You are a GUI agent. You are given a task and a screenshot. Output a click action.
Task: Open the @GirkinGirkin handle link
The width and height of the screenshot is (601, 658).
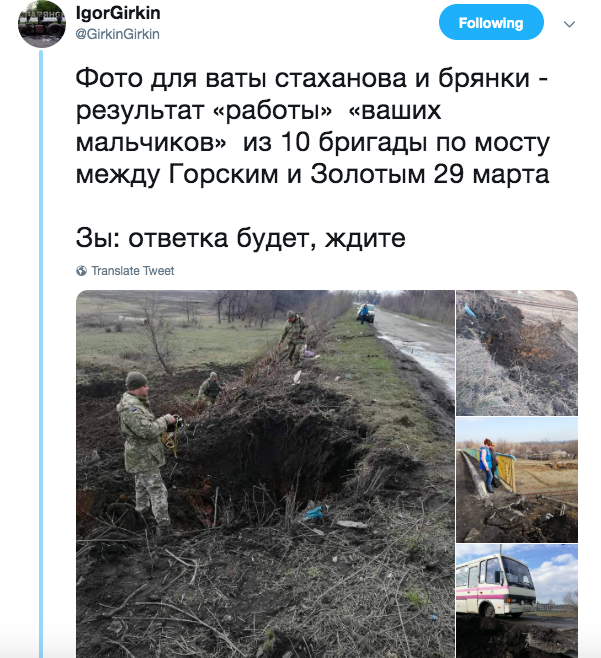(x=118, y=34)
